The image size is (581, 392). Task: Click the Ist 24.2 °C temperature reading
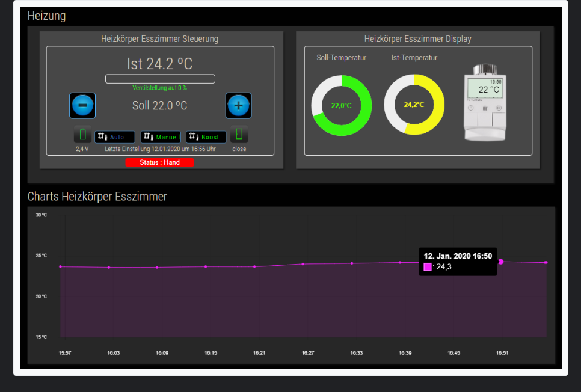pos(160,64)
